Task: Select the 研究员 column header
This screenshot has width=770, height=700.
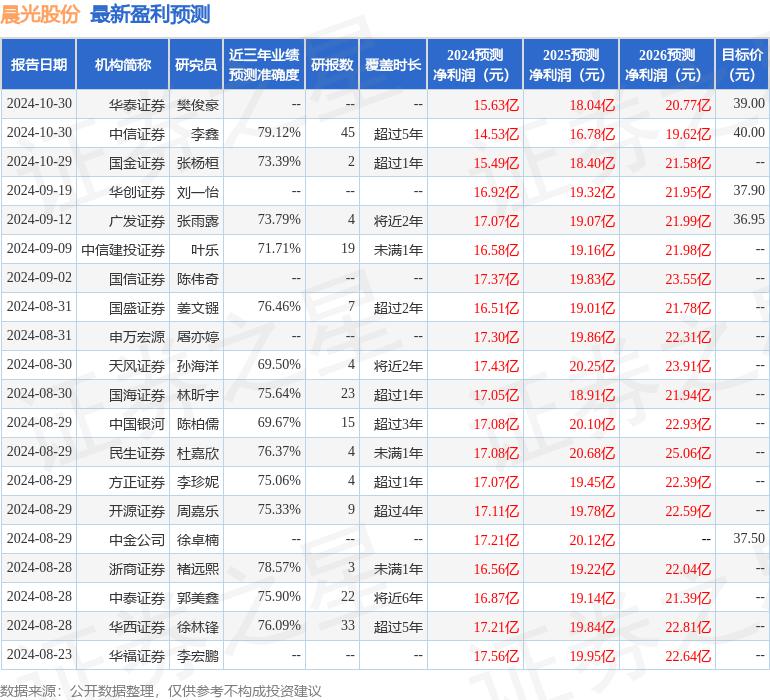Action: click(x=196, y=64)
